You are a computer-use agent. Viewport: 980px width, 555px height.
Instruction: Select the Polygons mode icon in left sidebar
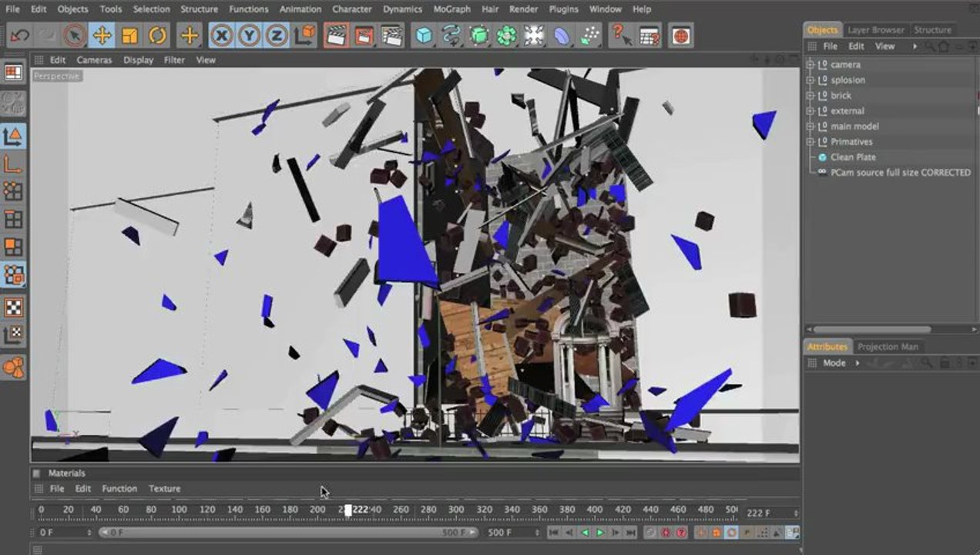[x=13, y=247]
